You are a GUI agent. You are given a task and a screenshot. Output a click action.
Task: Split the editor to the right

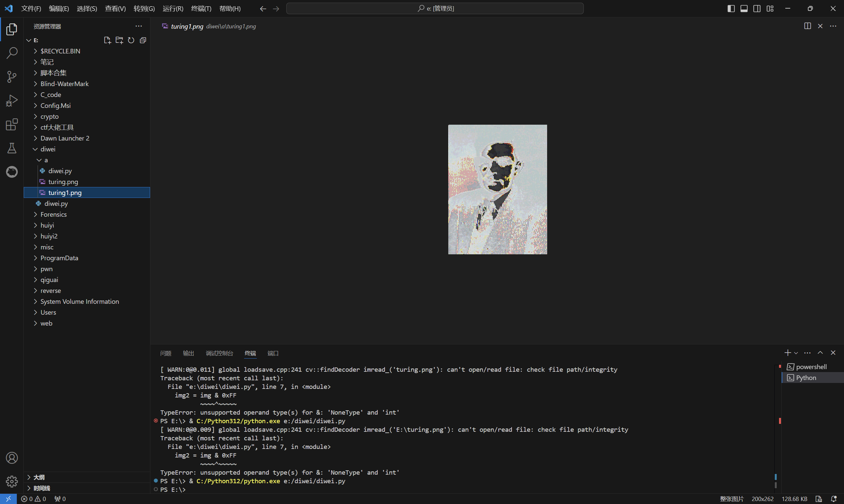click(808, 26)
